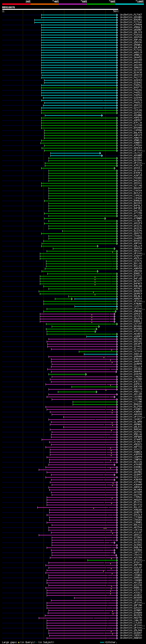Click the query end position 560

point(115,11)
